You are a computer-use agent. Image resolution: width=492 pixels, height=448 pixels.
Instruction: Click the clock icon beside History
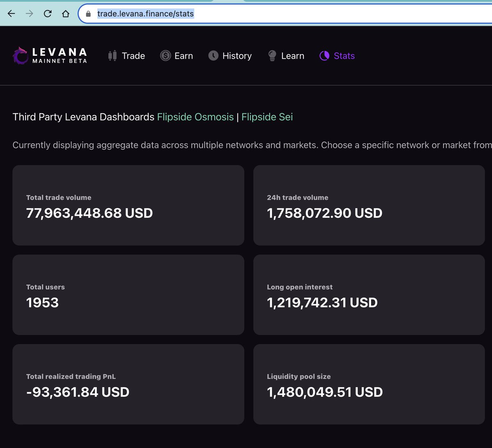(214, 55)
